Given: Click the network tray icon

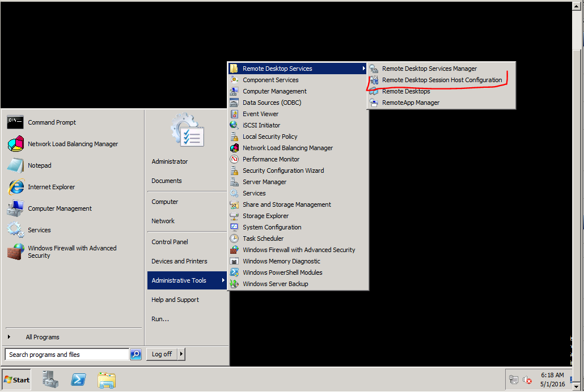Looking at the screenshot, I should [x=514, y=380].
